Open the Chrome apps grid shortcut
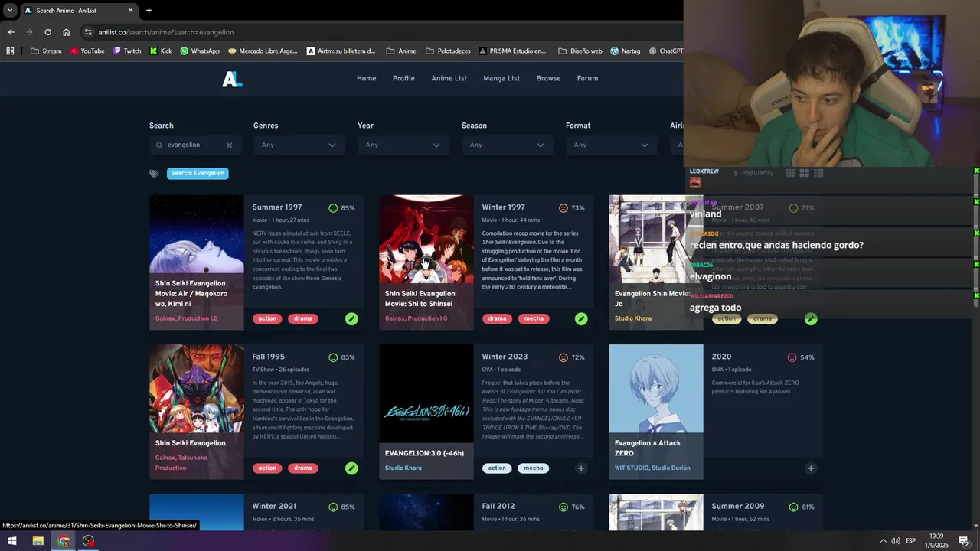The height and width of the screenshot is (551, 980). point(10,51)
